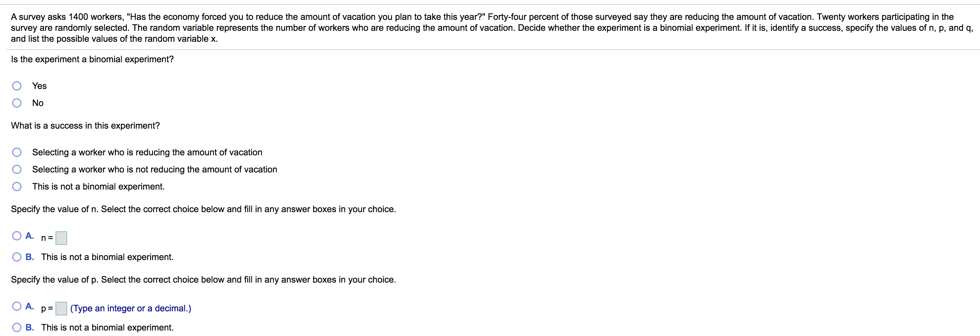Click the n = answer box
Image resolution: width=980 pixels, height=336 pixels.
click(x=61, y=238)
